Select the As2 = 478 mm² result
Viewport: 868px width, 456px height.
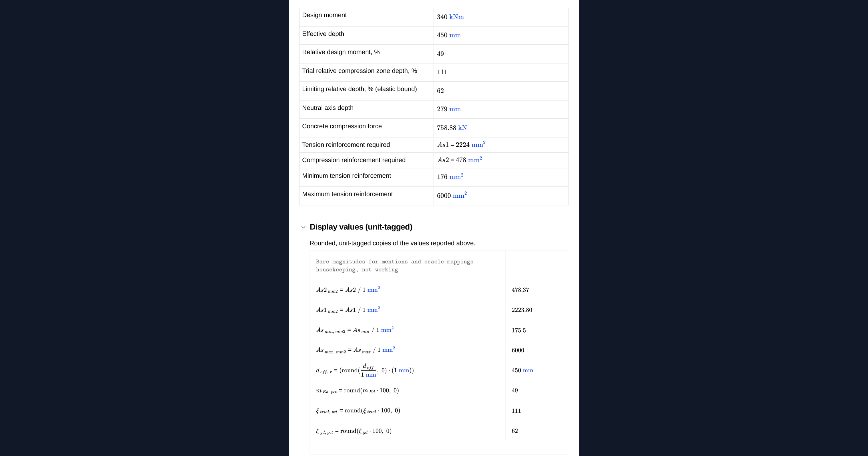point(459,160)
